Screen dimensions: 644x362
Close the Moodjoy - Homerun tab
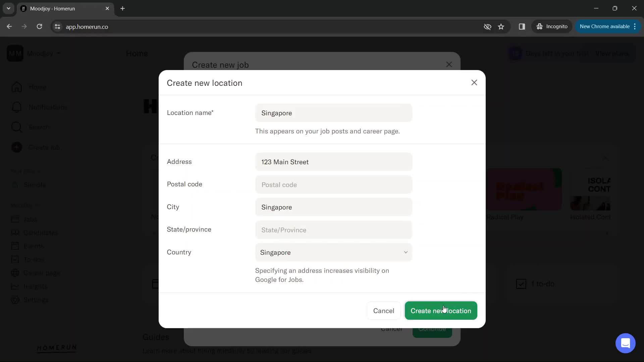click(x=107, y=8)
